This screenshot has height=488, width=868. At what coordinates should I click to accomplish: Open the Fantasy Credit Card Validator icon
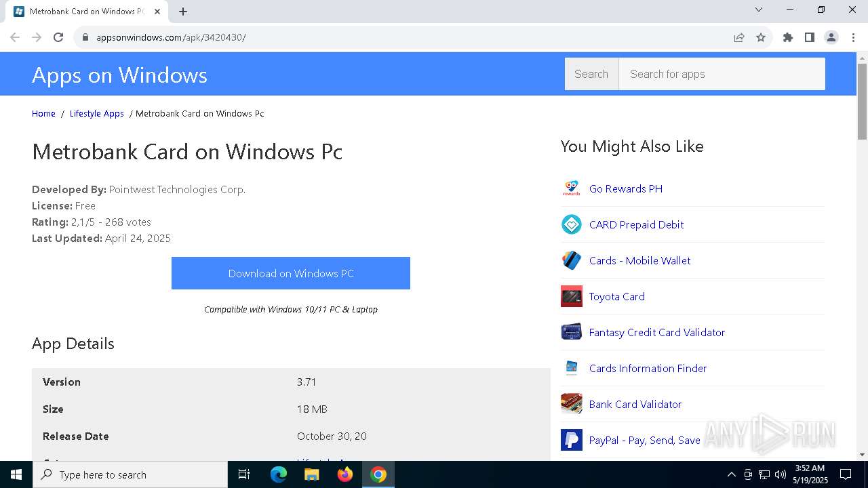pos(572,332)
